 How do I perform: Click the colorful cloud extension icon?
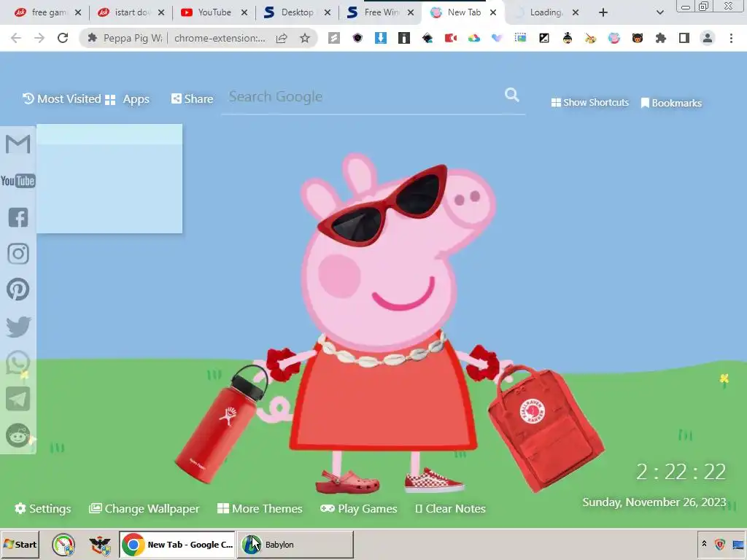[x=474, y=38]
